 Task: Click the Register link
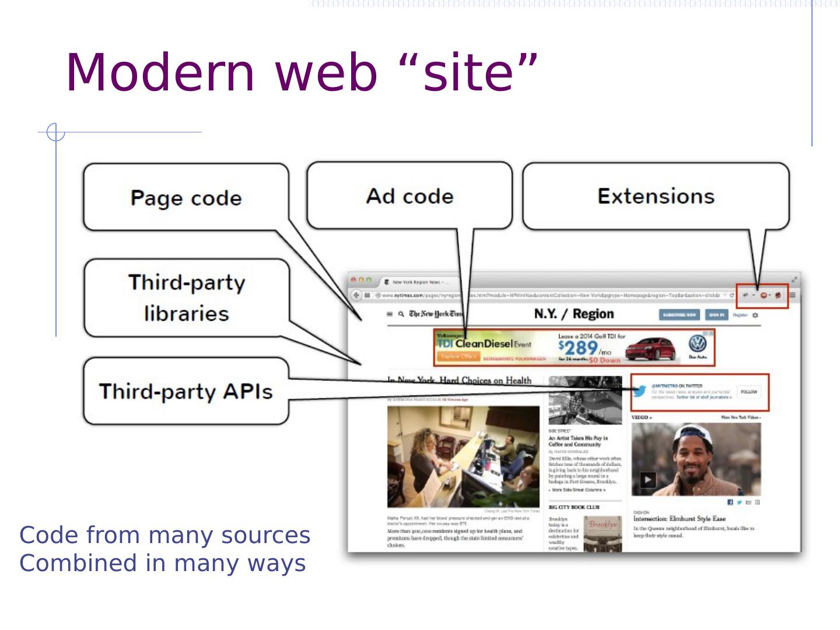(x=740, y=315)
